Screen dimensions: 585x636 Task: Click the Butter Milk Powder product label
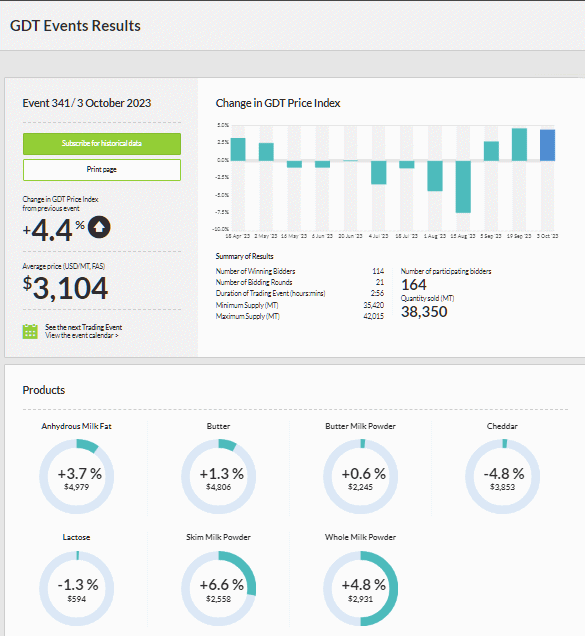point(360,426)
